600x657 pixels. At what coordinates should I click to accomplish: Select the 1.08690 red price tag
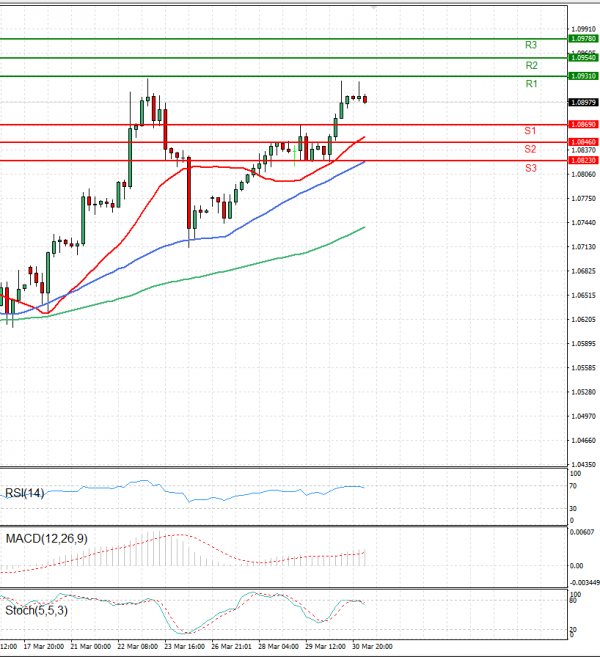point(583,124)
